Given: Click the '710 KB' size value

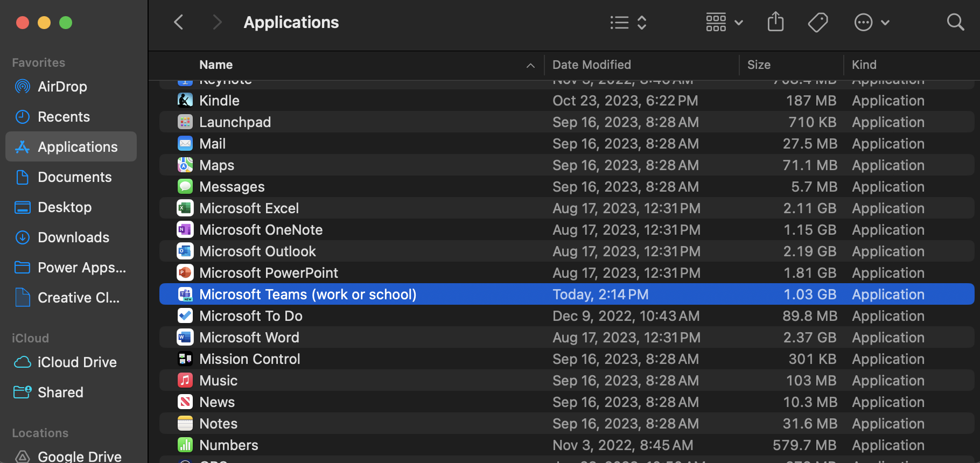Looking at the screenshot, I should [x=813, y=122].
